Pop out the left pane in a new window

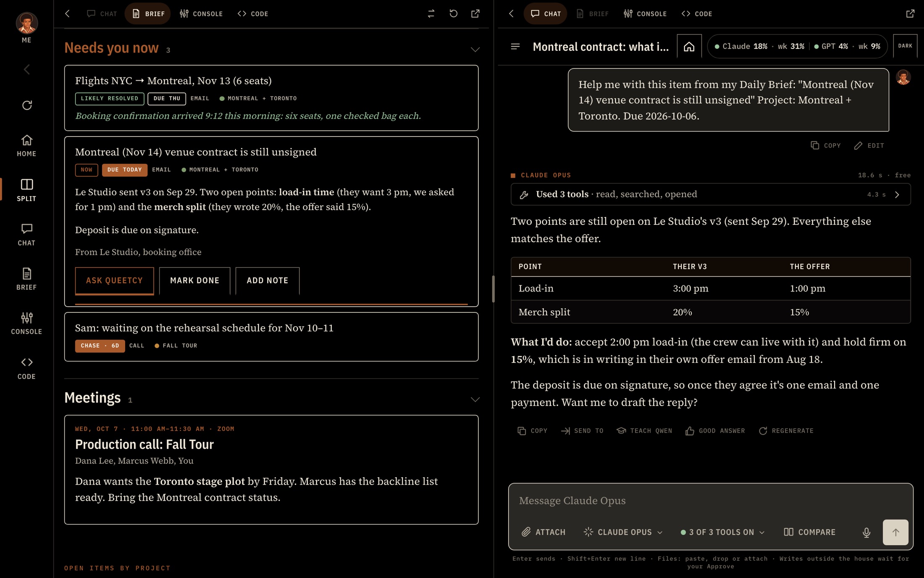pyautogui.click(x=475, y=14)
